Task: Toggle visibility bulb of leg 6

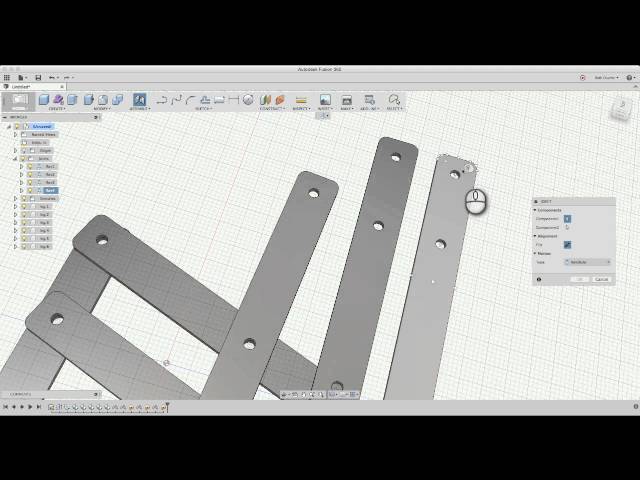Action: tap(23, 247)
